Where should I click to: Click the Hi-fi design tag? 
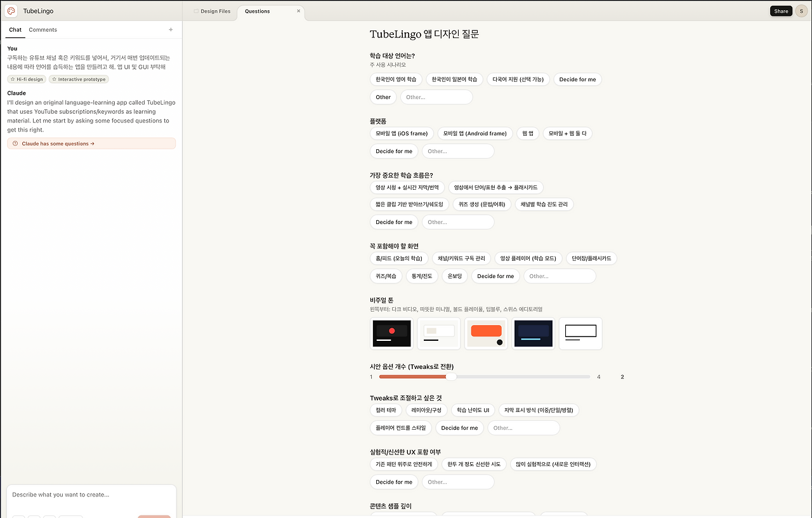(x=27, y=79)
